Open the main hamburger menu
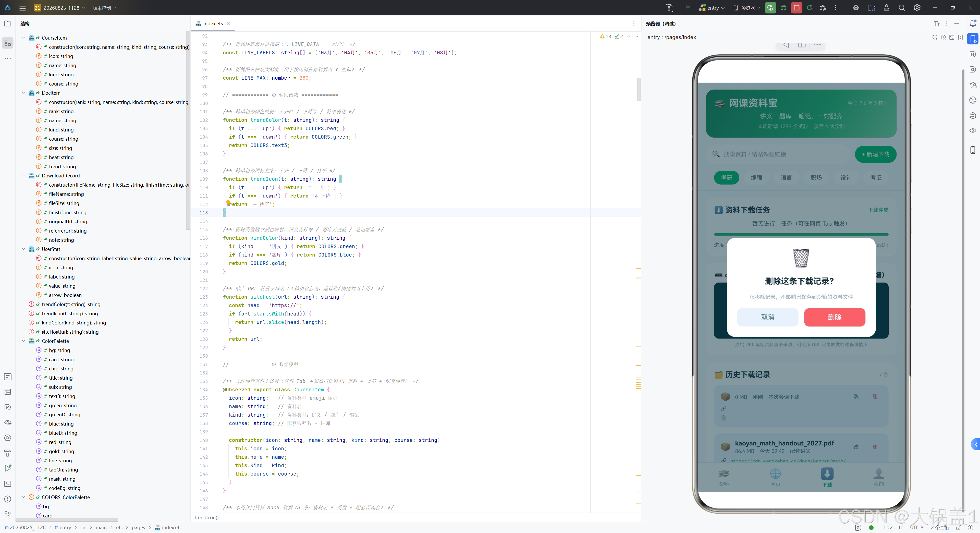 tap(22, 8)
